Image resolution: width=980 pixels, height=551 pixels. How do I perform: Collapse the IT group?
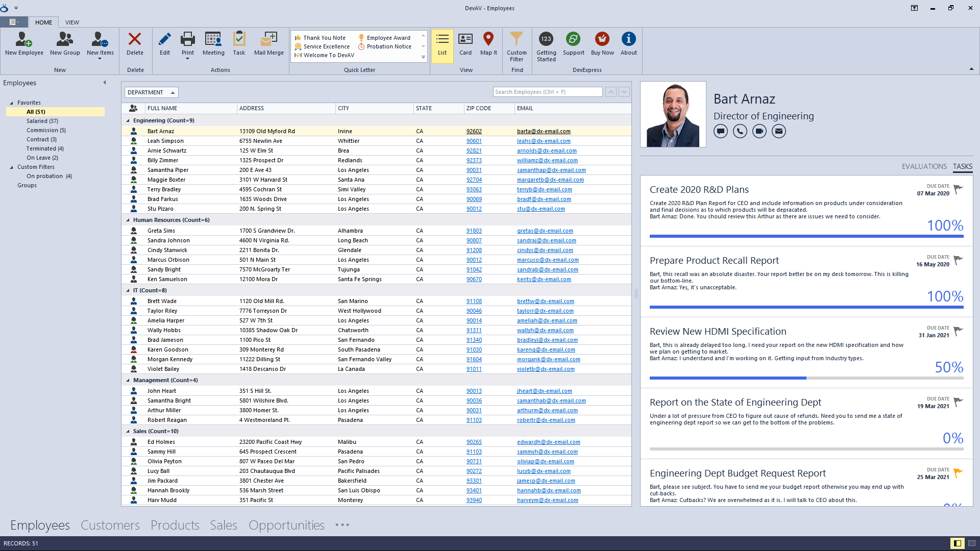pyautogui.click(x=128, y=291)
